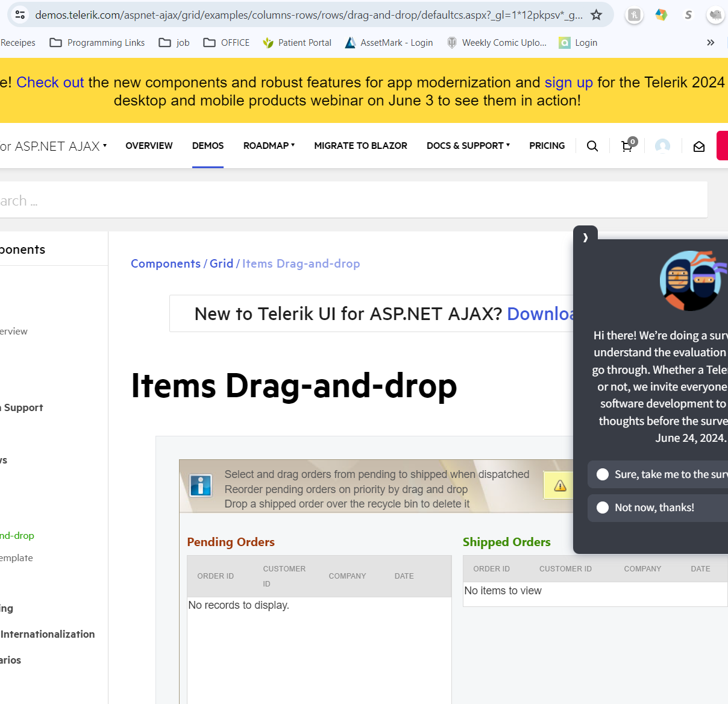Image resolution: width=728 pixels, height=704 pixels.
Task: Open the shopping cart icon
Action: [x=627, y=146]
